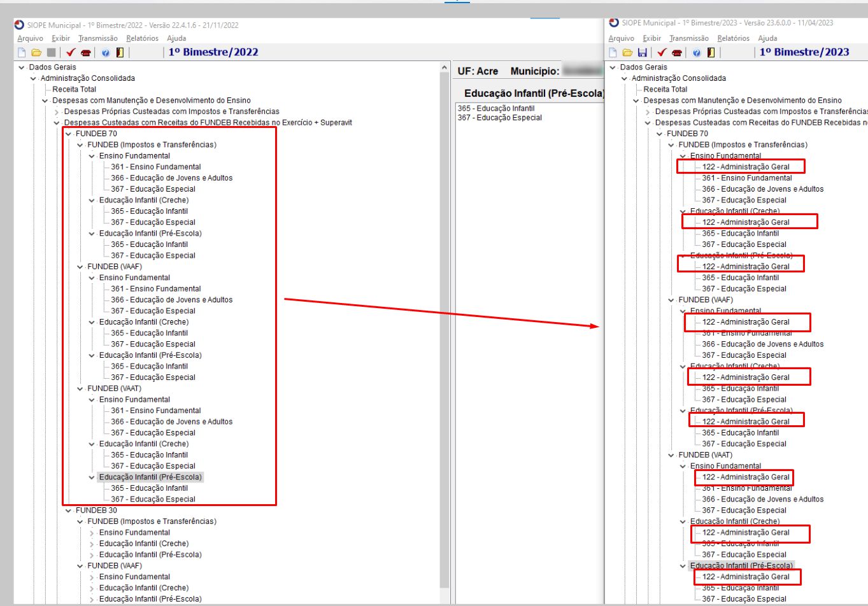Click New file icon in 2023 window toolbar
Screen dimensions: 868x606
tap(613, 52)
